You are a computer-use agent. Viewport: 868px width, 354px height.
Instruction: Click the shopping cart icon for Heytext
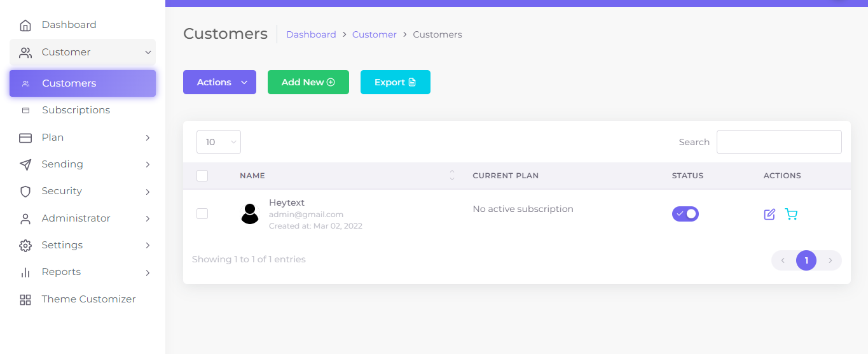click(x=791, y=215)
